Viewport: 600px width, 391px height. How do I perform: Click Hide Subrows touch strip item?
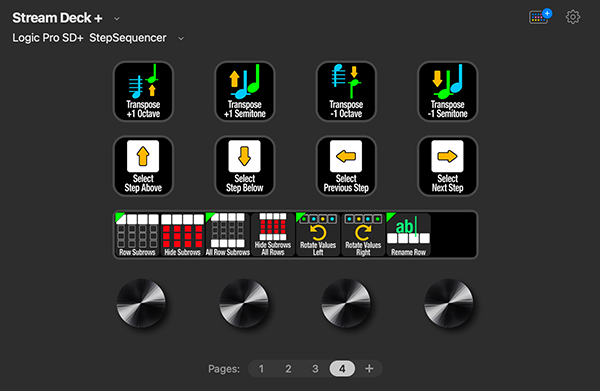coord(182,235)
